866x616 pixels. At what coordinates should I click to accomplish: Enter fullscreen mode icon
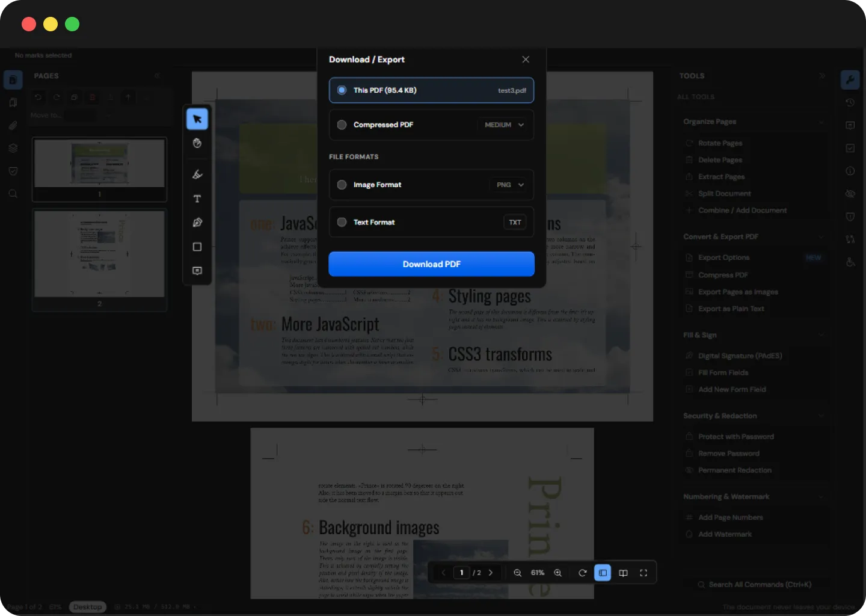643,573
